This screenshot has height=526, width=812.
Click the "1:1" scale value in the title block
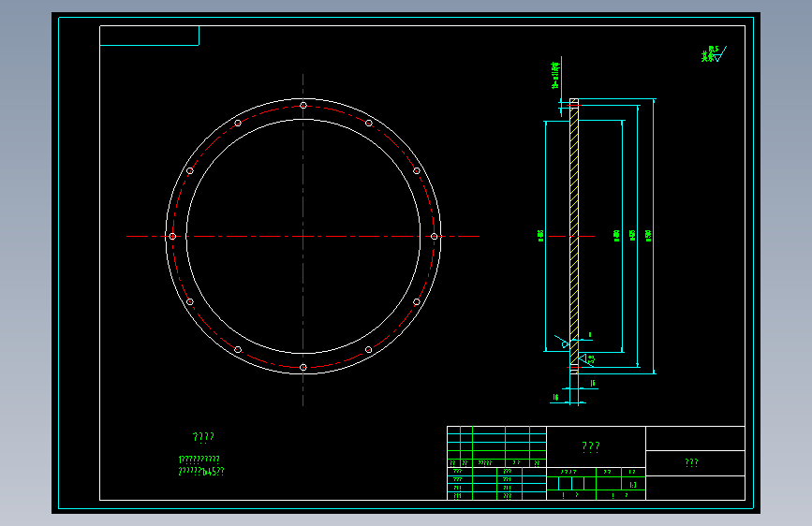click(633, 485)
